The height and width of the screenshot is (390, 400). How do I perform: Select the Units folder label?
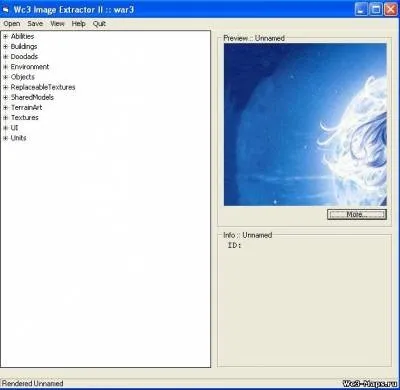click(18, 138)
